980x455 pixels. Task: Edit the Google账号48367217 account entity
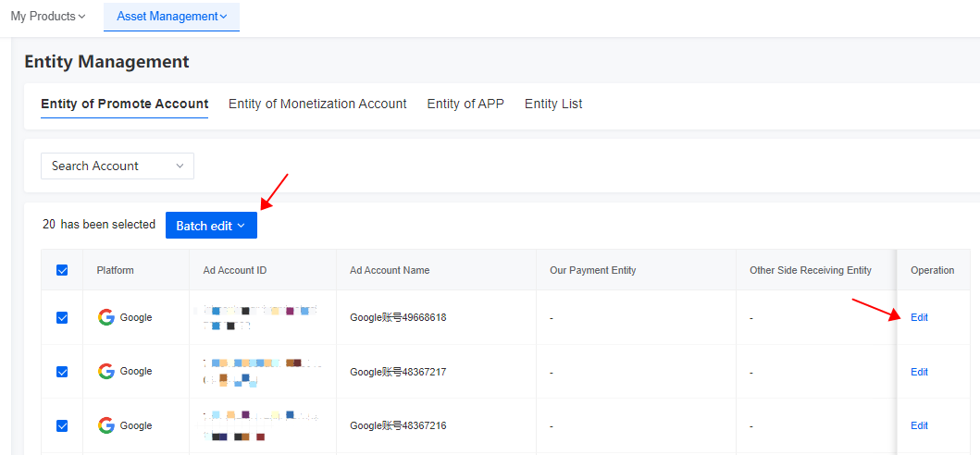pos(919,372)
